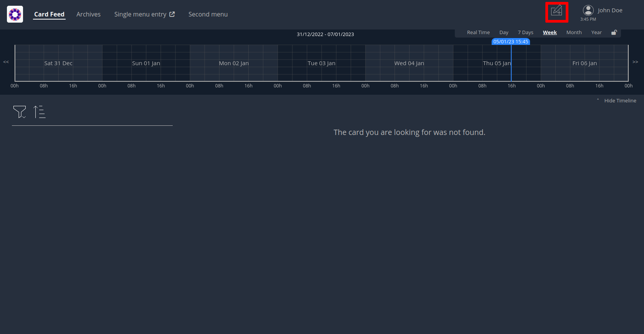644x334 pixels.
Task: Move timeline forward with >> arrow
Action: tap(635, 62)
